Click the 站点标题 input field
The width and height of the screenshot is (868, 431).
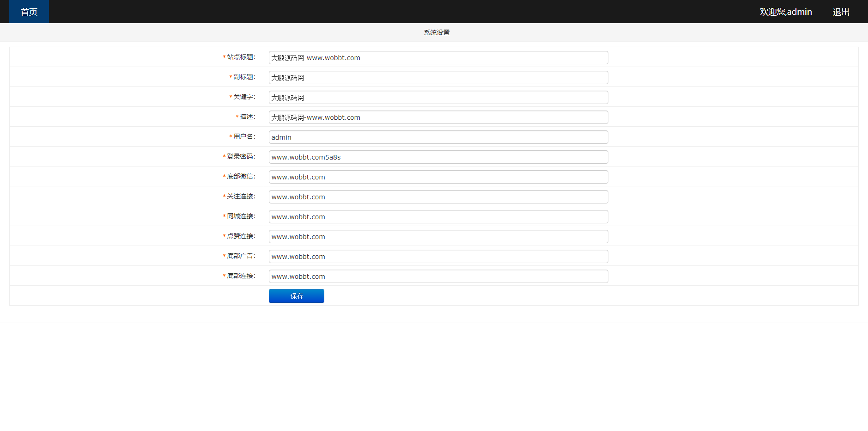coord(437,57)
